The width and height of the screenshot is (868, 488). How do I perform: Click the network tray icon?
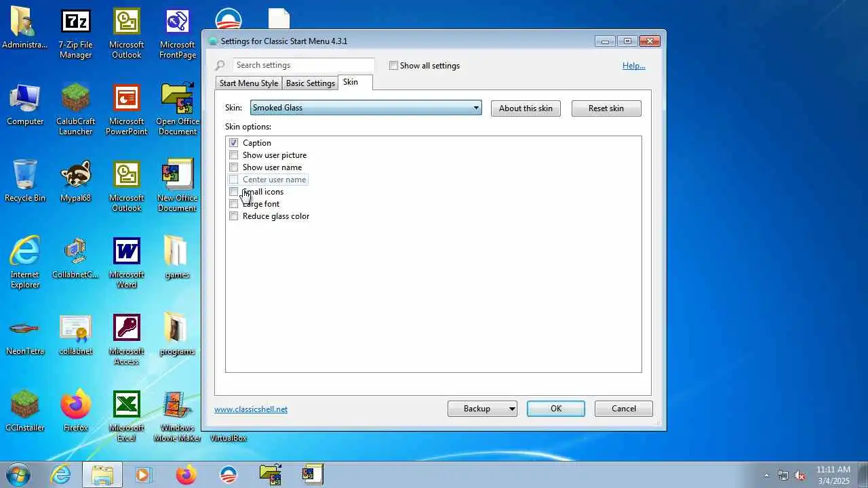pos(783,475)
